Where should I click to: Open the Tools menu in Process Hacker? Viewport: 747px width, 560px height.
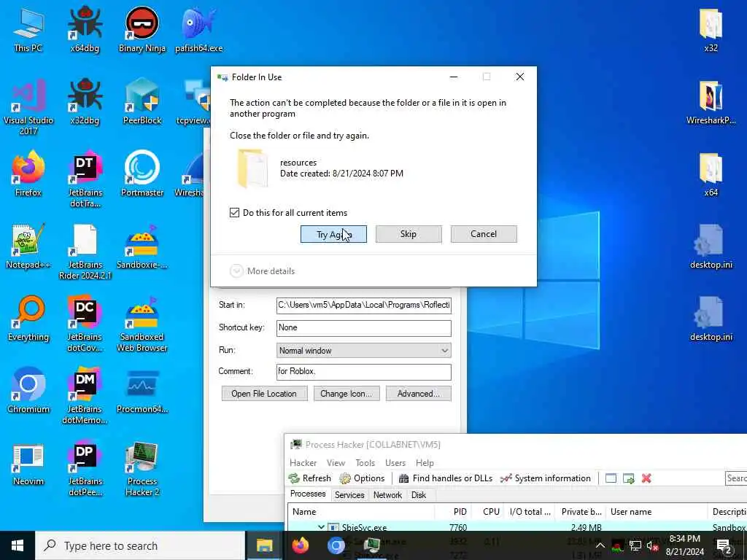click(x=365, y=463)
